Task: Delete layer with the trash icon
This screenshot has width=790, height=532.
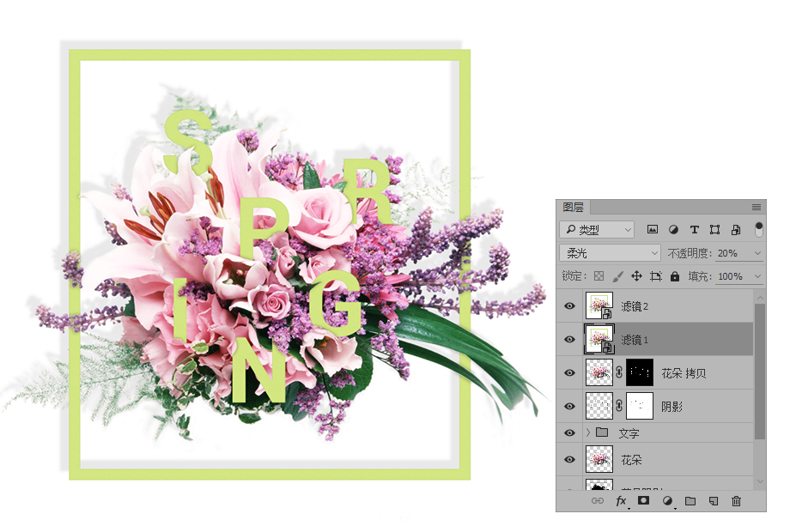Action: coord(736,501)
